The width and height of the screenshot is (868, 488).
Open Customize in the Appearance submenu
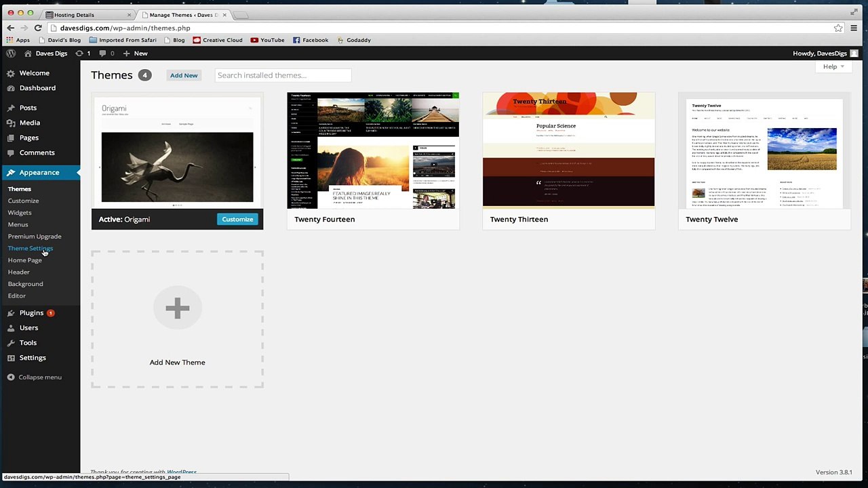[24, 201]
